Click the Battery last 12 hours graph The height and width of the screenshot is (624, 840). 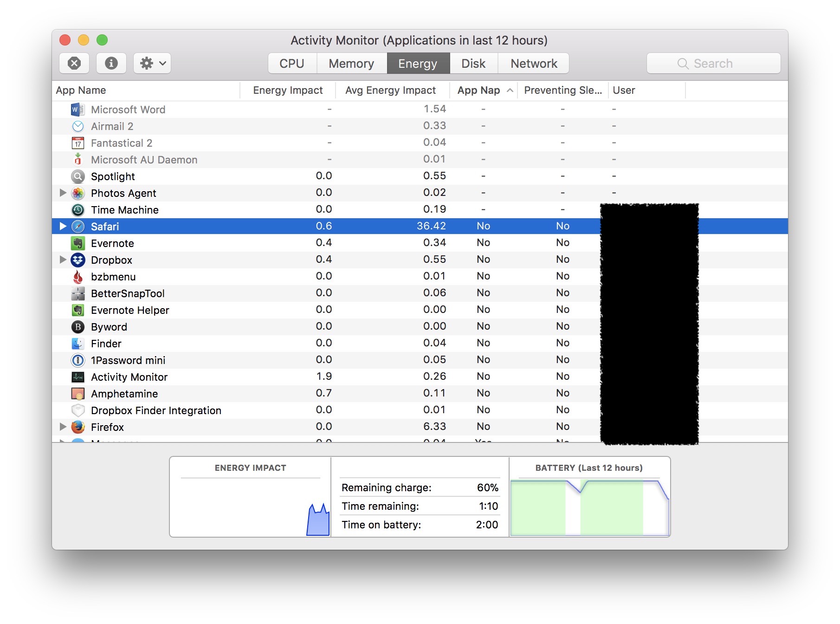pyautogui.click(x=589, y=507)
